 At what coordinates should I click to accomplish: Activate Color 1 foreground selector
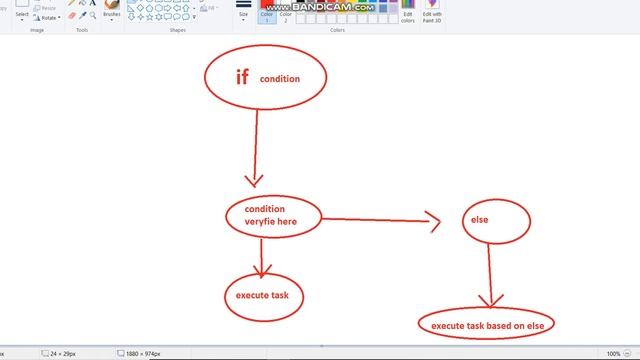[x=267, y=11]
